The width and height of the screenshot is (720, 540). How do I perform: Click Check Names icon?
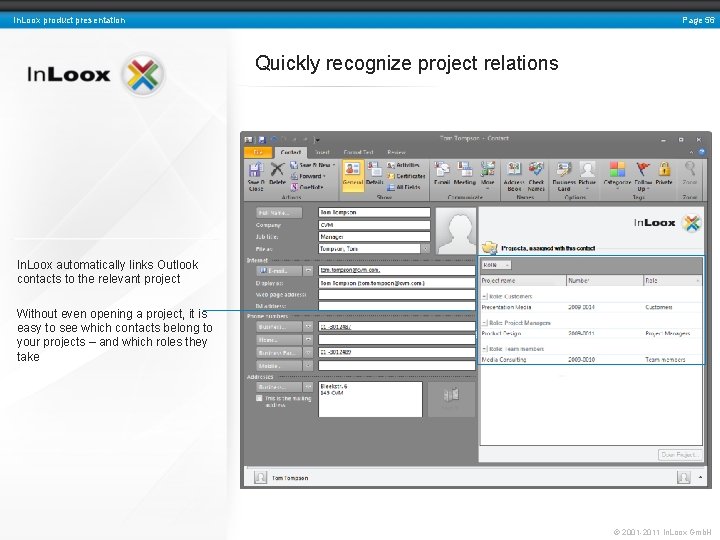pyautogui.click(x=536, y=176)
